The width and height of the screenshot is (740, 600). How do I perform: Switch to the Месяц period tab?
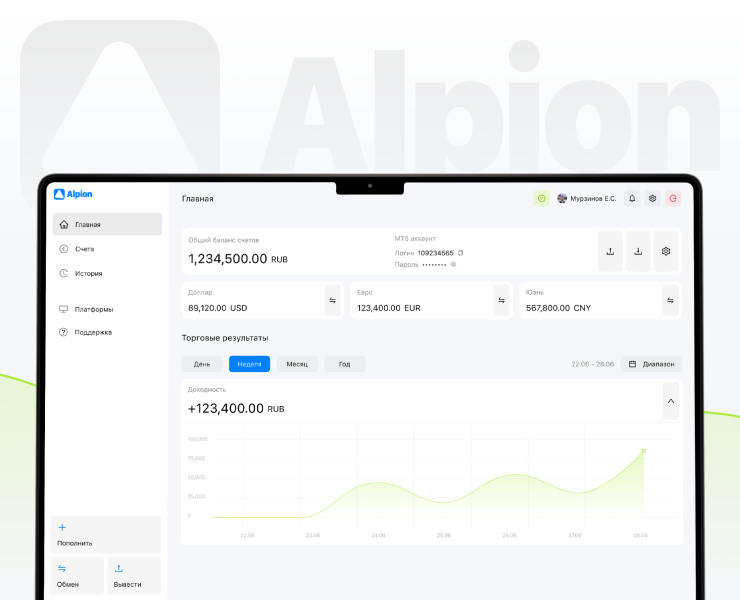coord(297,364)
